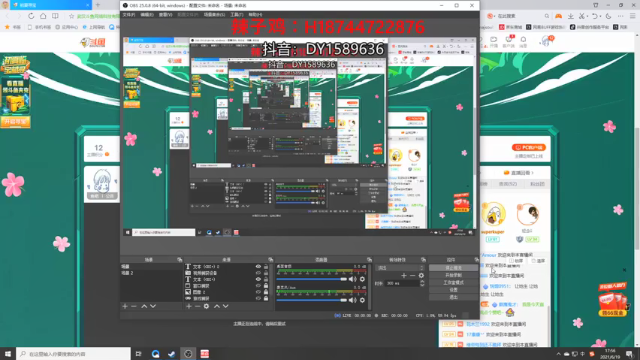Screen dimensions: 640x360
Task: Open the OBS Tools menu
Action: 237,15
